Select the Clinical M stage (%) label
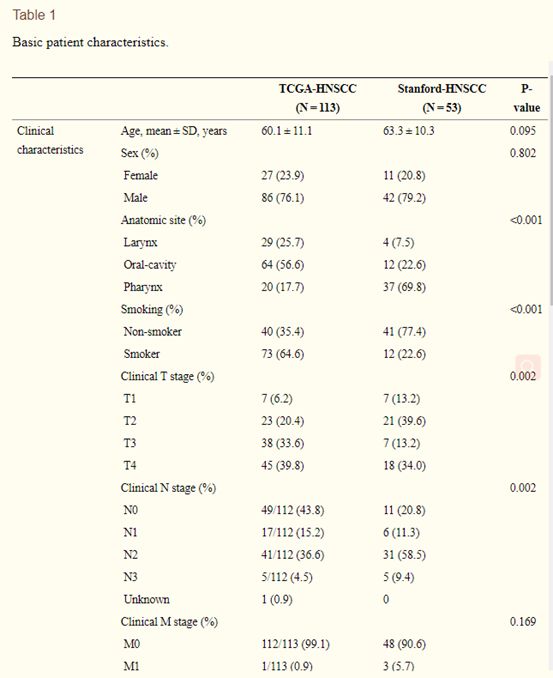The image size is (553, 678). click(169, 622)
